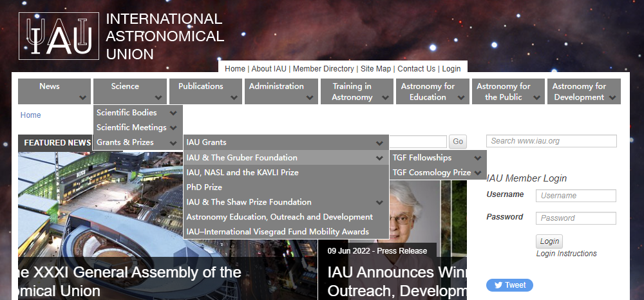The height and width of the screenshot is (300, 644).
Task: Click About IAU link
Action: (269, 69)
